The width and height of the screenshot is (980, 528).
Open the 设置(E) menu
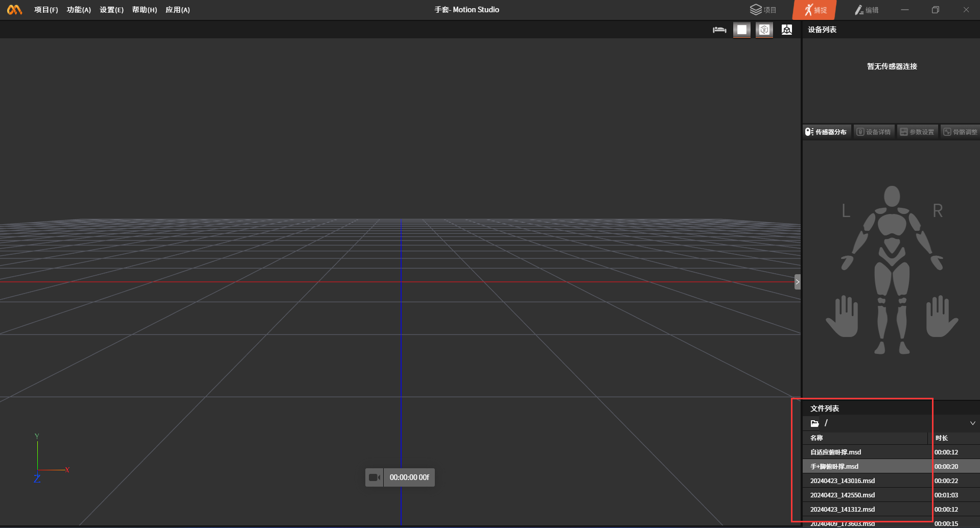(111, 10)
